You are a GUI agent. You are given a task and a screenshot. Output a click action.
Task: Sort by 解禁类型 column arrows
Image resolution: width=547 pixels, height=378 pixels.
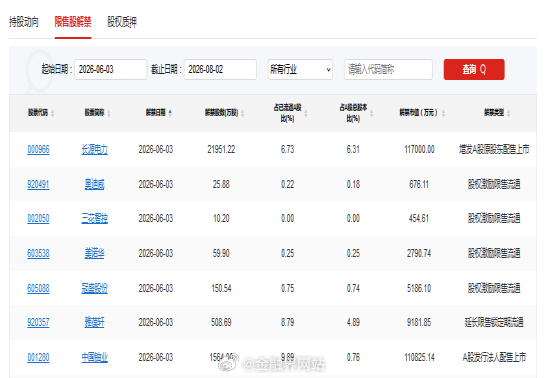click(509, 113)
